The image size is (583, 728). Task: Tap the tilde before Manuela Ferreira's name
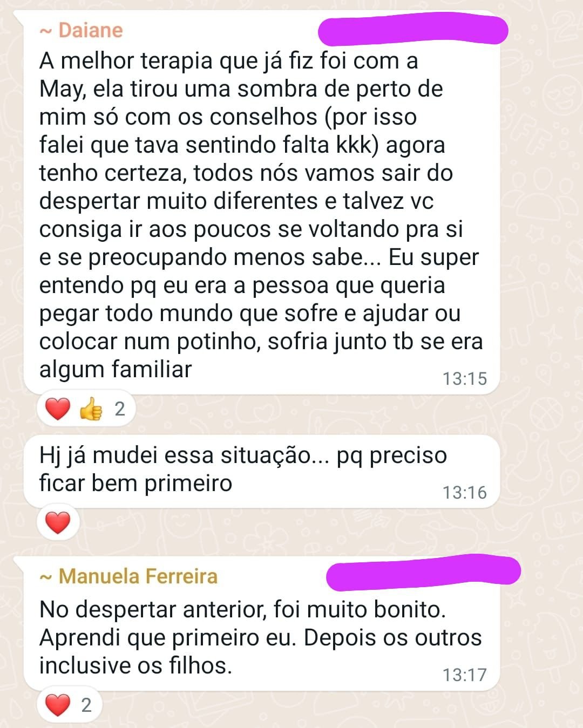coord(45,577)
